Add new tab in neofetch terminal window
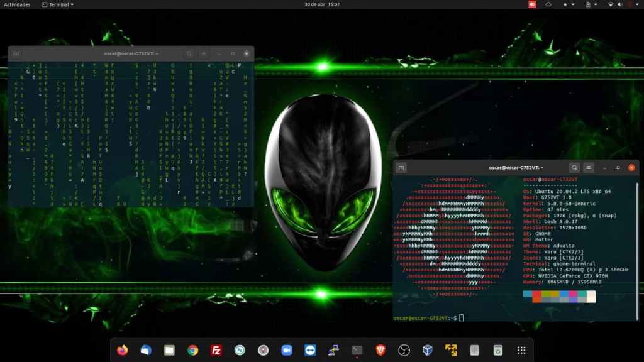This screenshot has width=644, height=362. 401,168
